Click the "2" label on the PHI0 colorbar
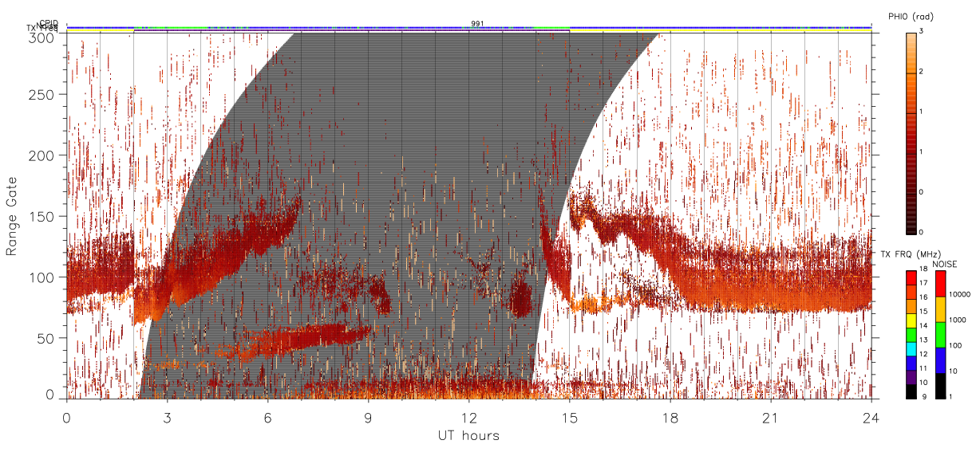Viewport: 980px width, 452px height. click(x=921, y=72)
